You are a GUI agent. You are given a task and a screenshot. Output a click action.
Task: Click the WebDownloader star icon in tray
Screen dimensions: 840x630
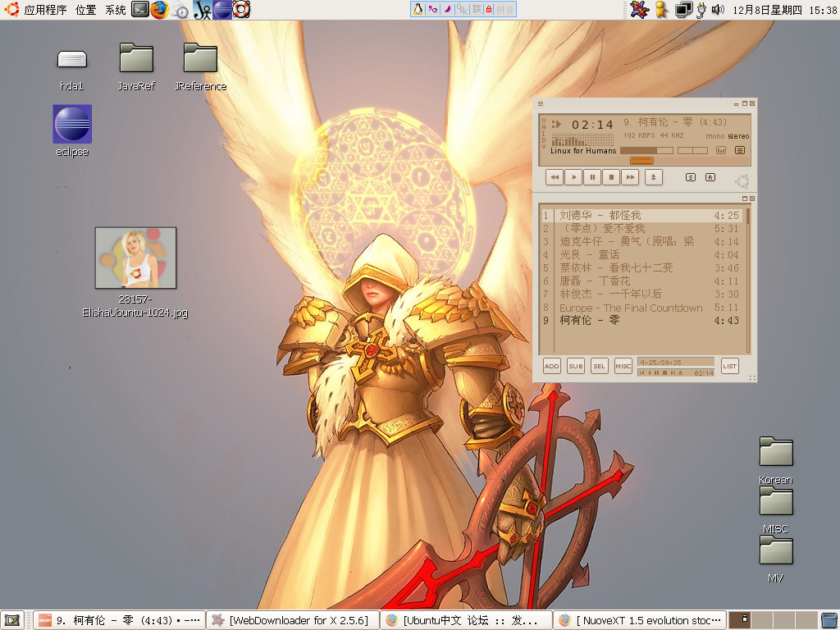(639, 10)
